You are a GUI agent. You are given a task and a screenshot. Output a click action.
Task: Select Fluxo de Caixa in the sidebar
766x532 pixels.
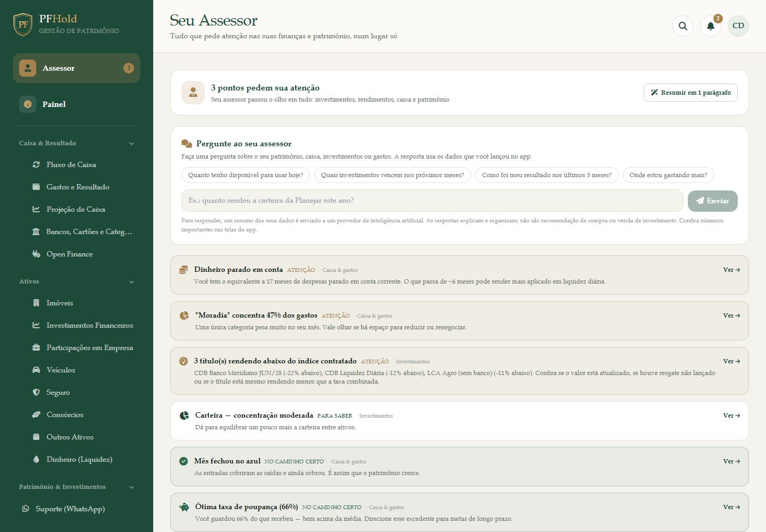tap(82, 165)
